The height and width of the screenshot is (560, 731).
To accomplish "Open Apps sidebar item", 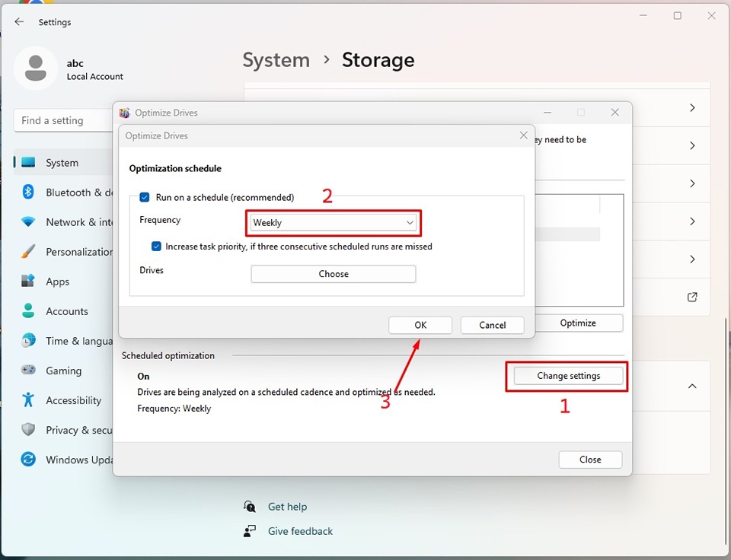I will point(63,282).
